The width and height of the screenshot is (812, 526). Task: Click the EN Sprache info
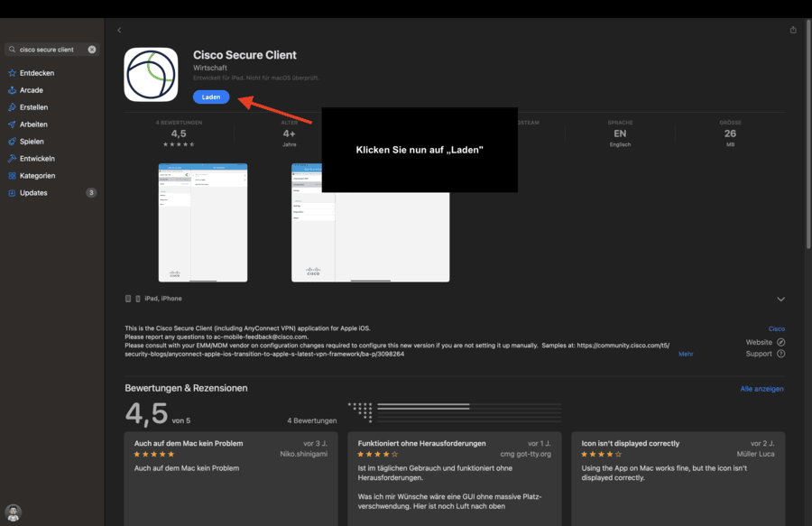(620, 134)
